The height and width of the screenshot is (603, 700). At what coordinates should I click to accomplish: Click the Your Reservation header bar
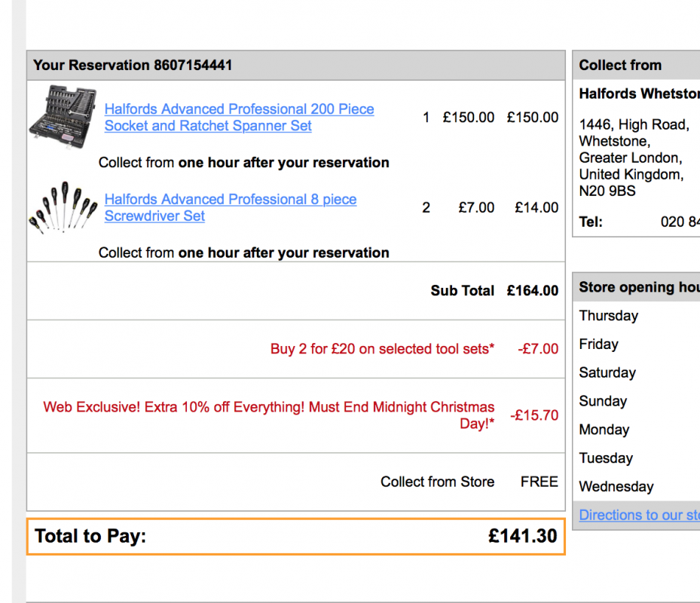pos(295,65)
